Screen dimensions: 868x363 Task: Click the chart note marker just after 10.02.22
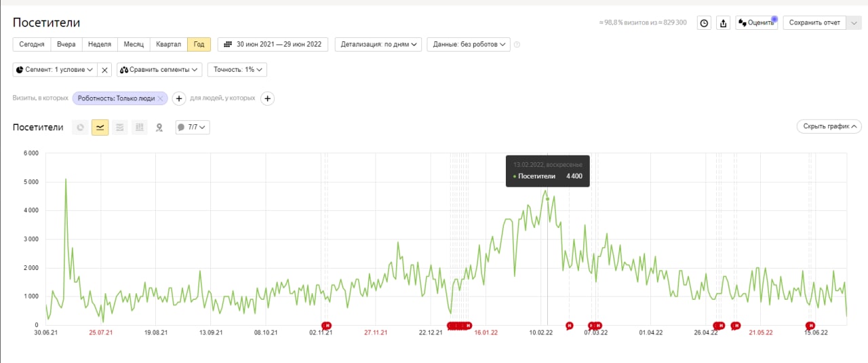tap(569, 326)
